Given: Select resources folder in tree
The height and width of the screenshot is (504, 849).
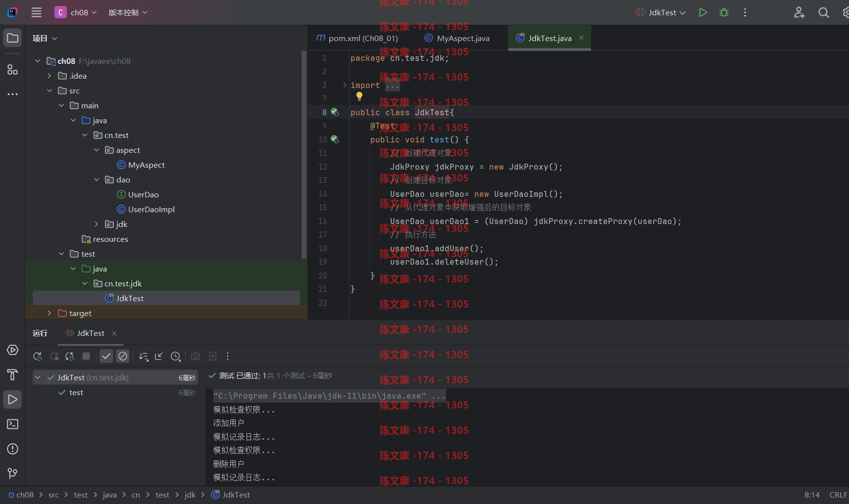Looking at the screenshot, I should pyautogui.click(x=105, y=239).
